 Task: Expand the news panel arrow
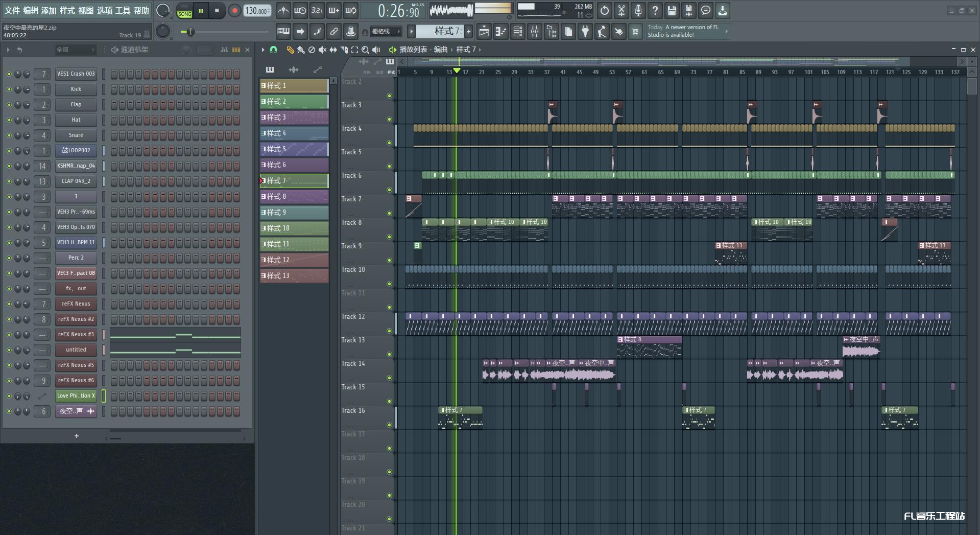click(x=726, y=31)
